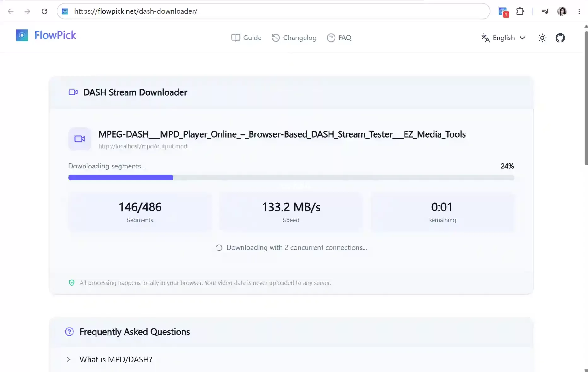Click the camera icon beside DASH Stream Downloader

(73, 92)
